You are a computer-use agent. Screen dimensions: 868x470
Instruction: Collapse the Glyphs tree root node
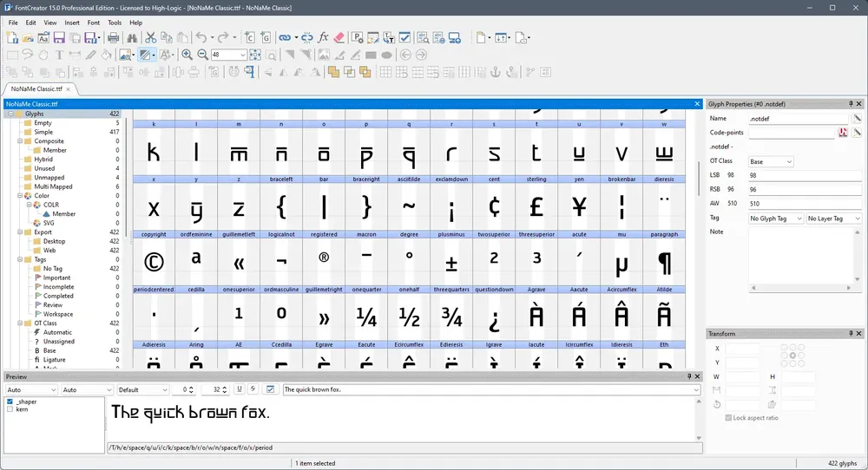[10, 114]
